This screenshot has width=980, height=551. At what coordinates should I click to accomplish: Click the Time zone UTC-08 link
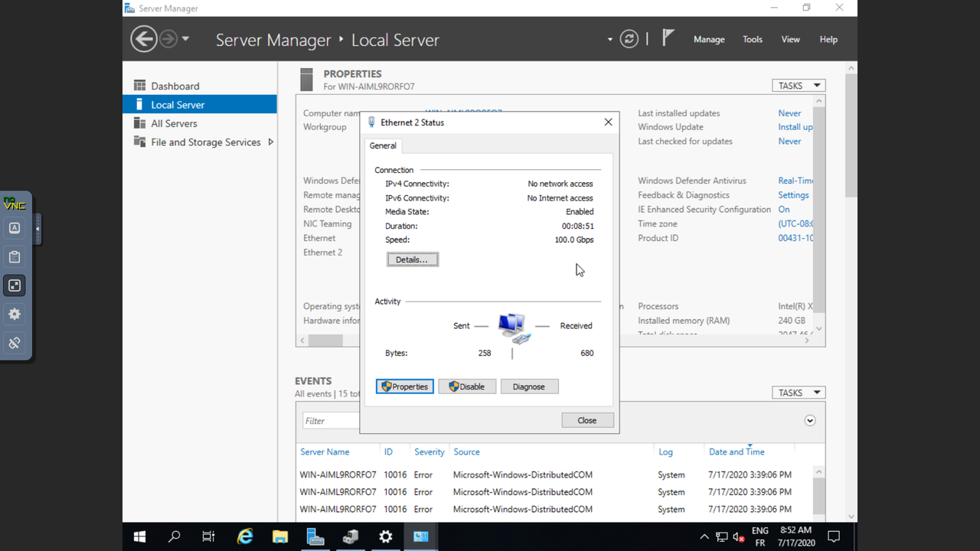[x=795, y=224]
